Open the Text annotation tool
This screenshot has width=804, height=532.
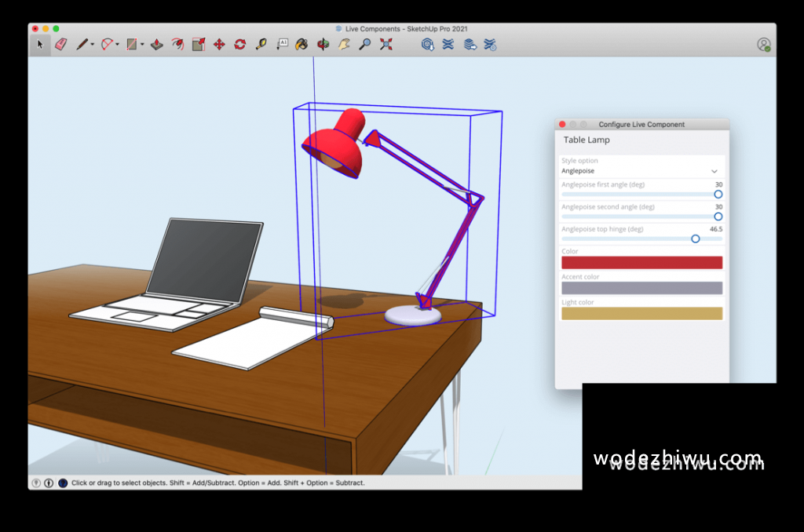pos(283,45)
